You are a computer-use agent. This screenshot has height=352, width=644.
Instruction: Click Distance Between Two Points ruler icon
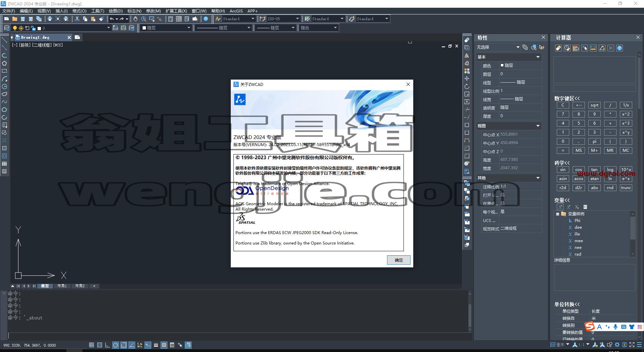pyautogui.click(x=593, y=48)
